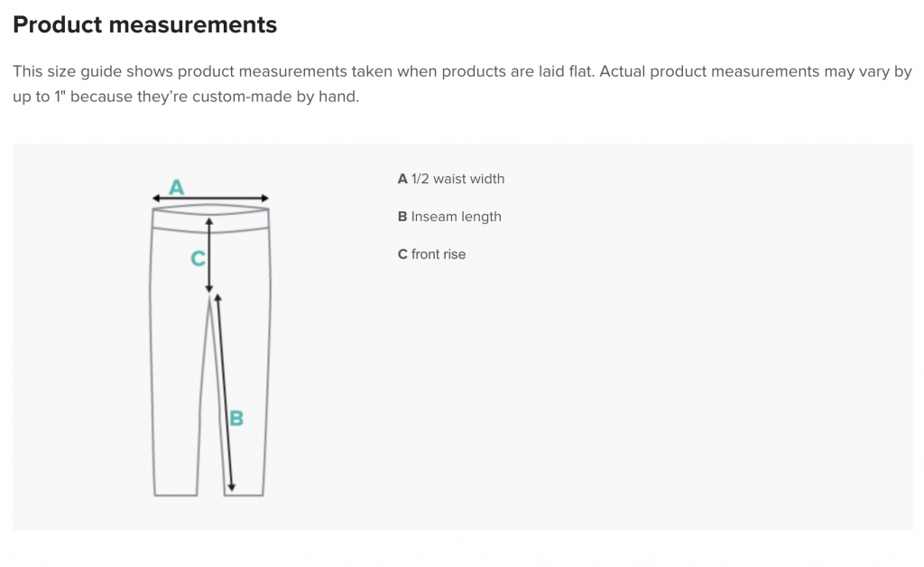This screenshot has height=567, width=924.
Task: Click the diagonal inseam length arrow
Action: [x=225, y=392]
